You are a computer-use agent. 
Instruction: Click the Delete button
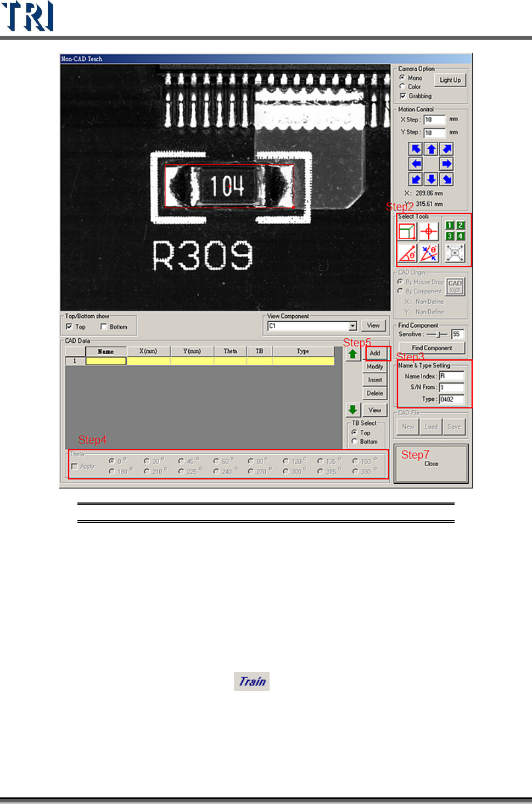(x=375, y=393)
